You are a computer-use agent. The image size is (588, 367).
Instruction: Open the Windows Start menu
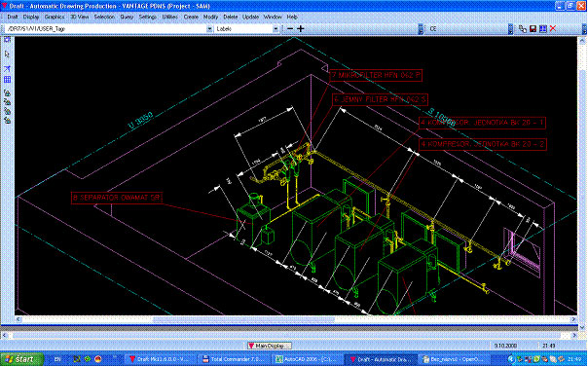coord(20,359)
